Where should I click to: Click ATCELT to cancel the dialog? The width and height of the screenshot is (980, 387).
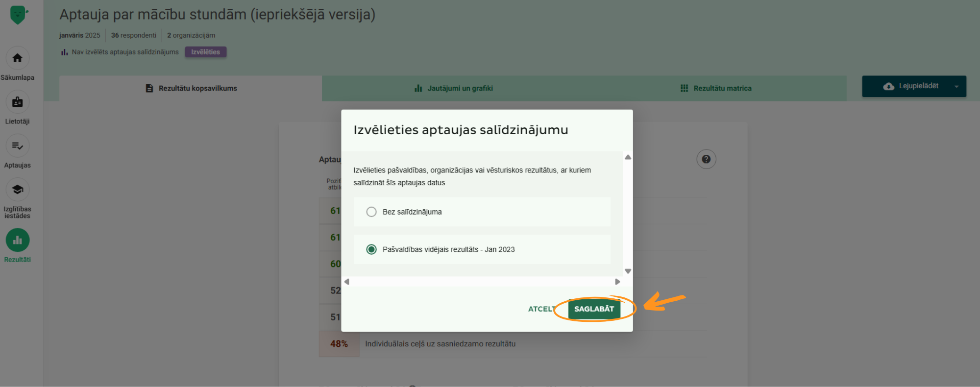point(541,309)
